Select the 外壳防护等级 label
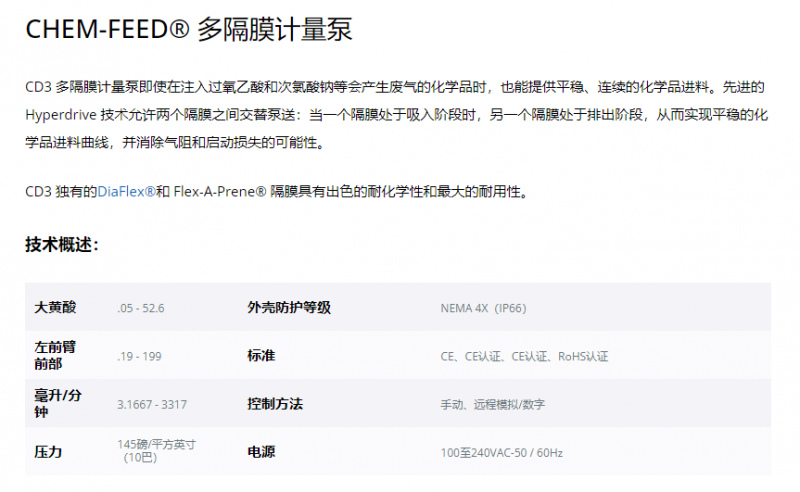 289,307
